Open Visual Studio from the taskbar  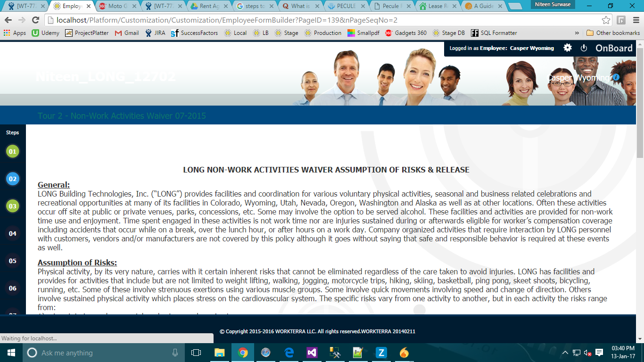coord(312,353)
